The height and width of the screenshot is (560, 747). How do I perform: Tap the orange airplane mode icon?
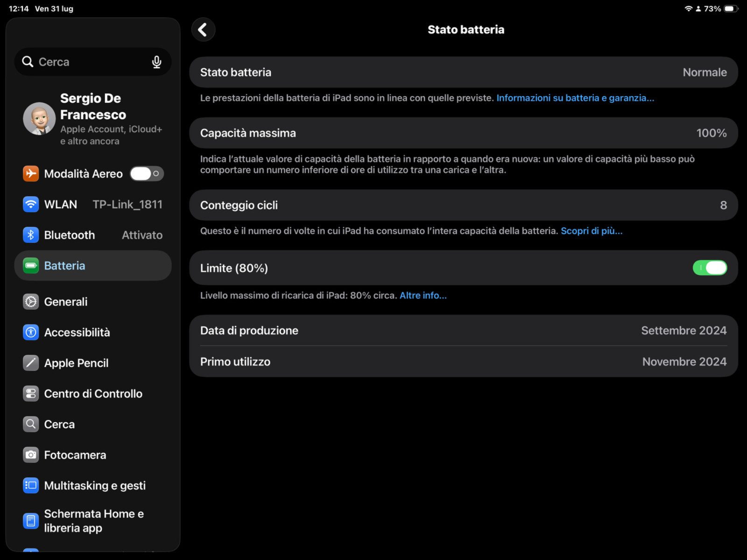pyautogui.click(x=31, y=174)
